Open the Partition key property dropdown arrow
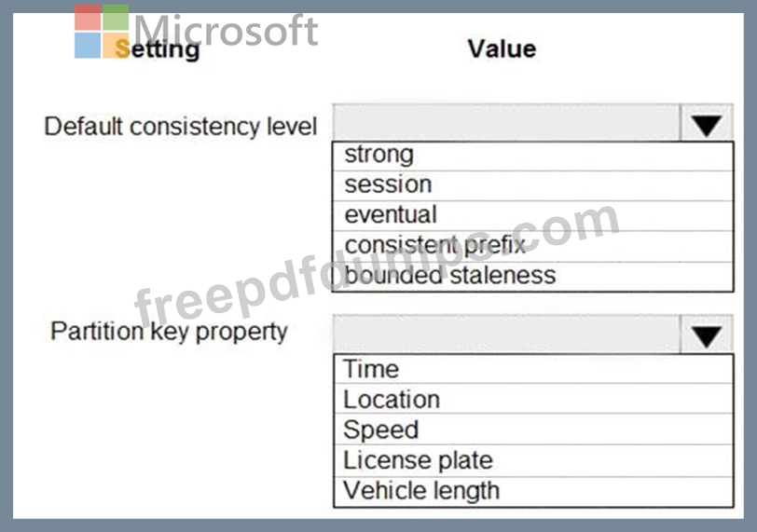Image resolution: width=757 pixels, height=532 pixels. click(707, 334)
